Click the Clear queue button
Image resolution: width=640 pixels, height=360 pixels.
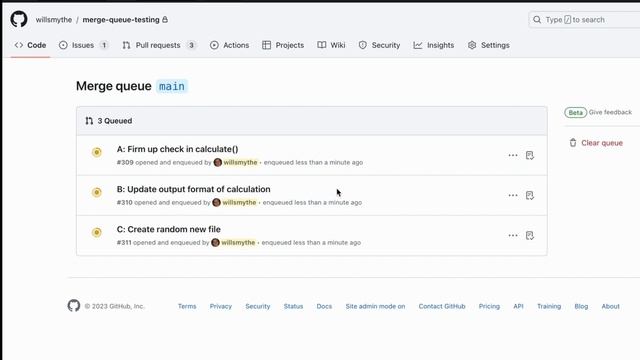(x=596, y=143)
